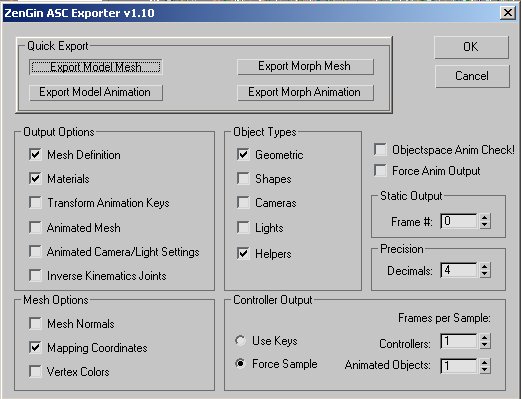Close the ZenGin ASC Exporter window

tap(508, 13)
